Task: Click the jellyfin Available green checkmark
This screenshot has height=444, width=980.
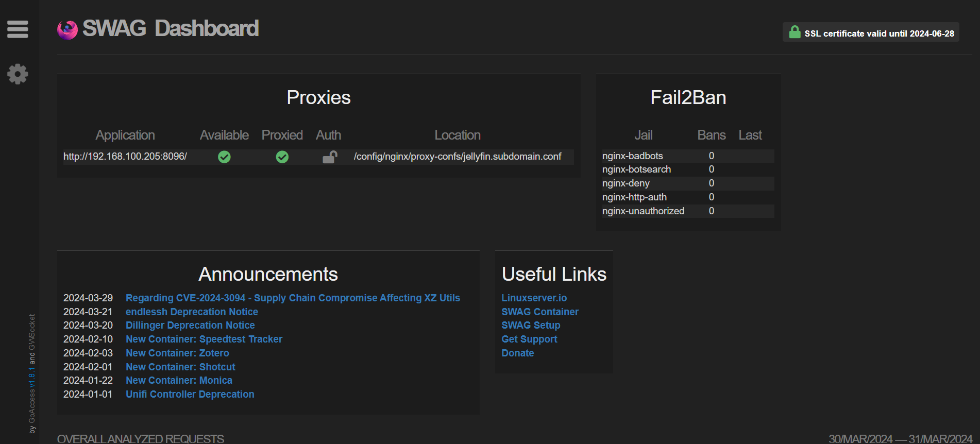Action: click(x=224, y=157)
